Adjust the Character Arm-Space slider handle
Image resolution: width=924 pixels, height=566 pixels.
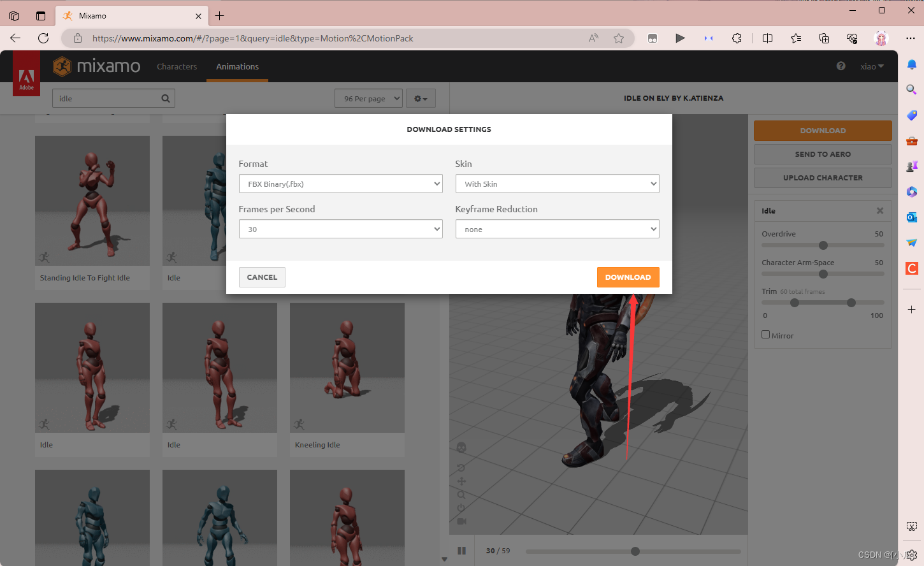pyautogui.click(x=823, y=274)
